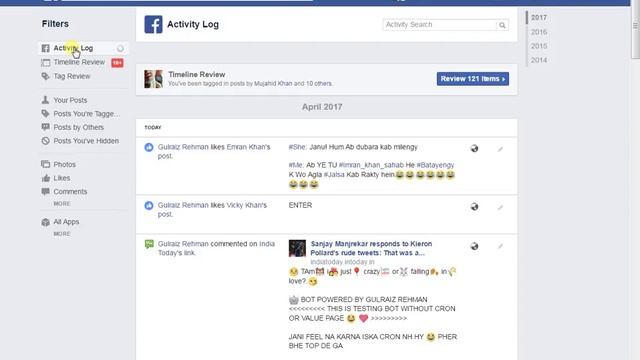640x360 pixels.
Task: Filter by Posts by Others
Action: 78,127
